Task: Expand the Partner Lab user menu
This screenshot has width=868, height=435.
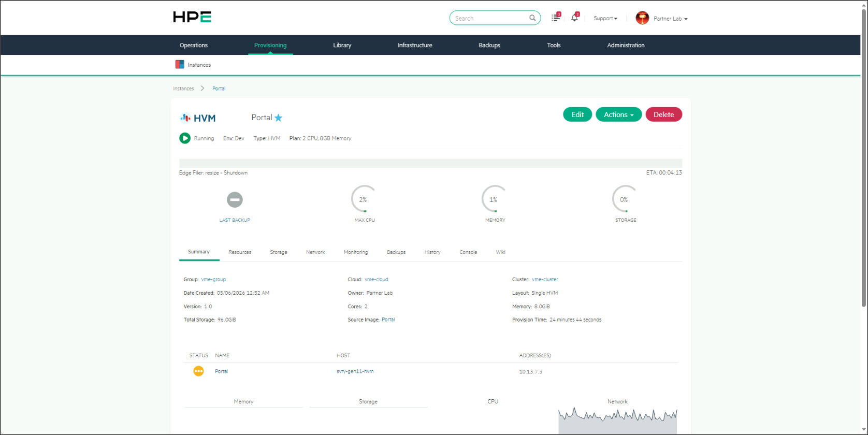Action: pyautogui.click(x=670, y=19)
